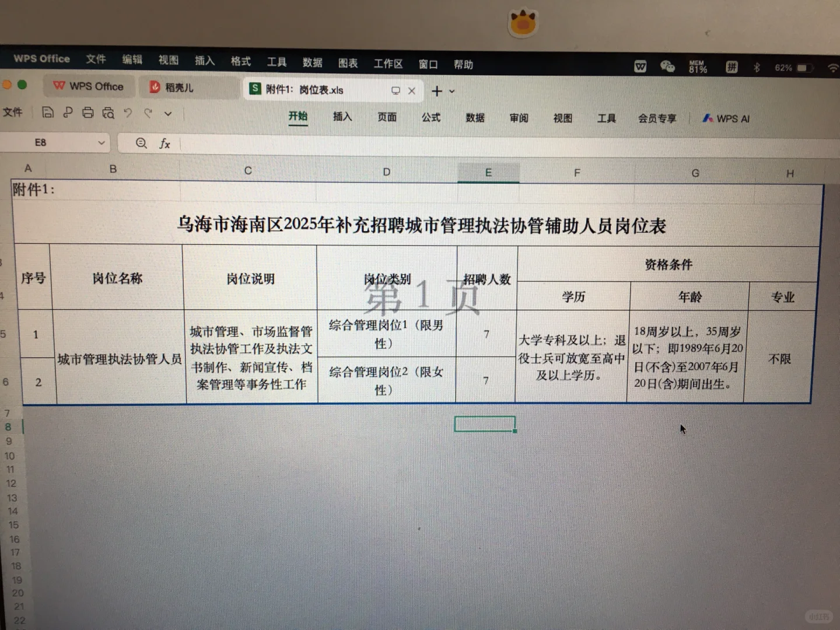Click the Save icon in the quick toolbar
This screenshot has height=630, width=840.
48,112
